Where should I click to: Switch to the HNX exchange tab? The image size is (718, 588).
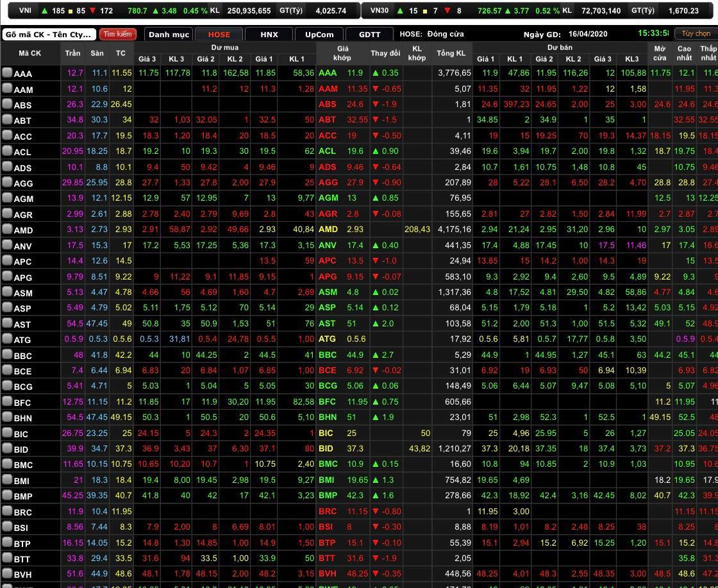(x=269, y=35)
